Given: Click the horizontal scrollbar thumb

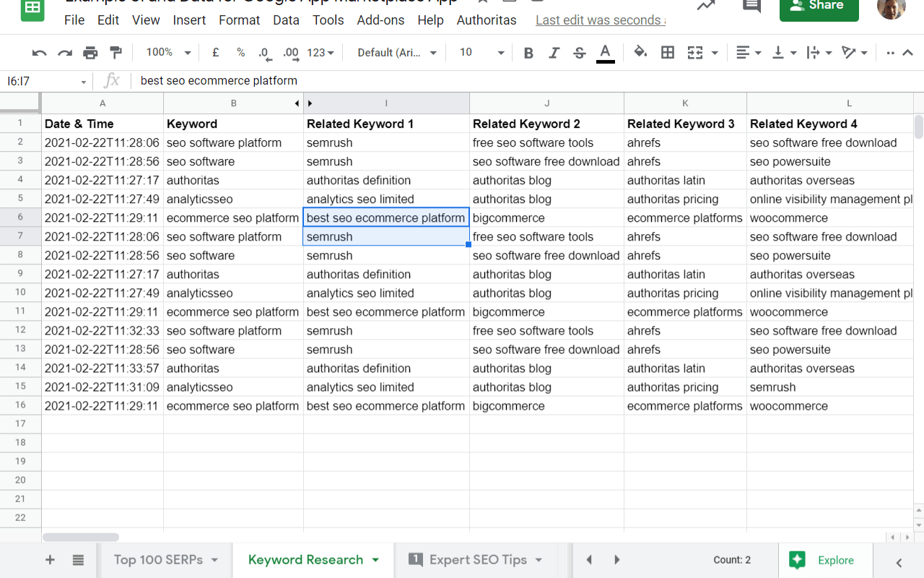Looking at the screenshot, I should click(x=81, y=538).
